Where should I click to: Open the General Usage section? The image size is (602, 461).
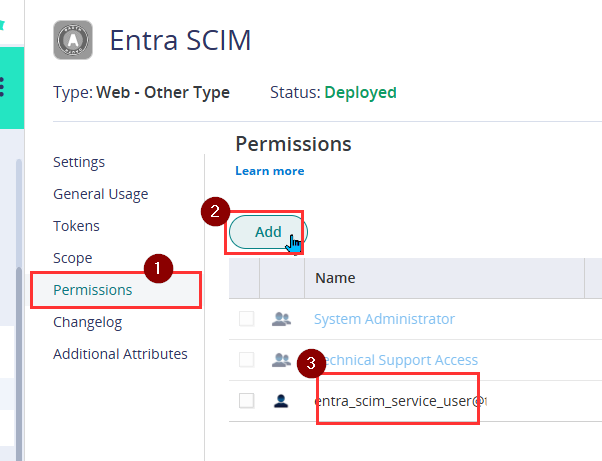pyautogui.click(x=101, y=194)
